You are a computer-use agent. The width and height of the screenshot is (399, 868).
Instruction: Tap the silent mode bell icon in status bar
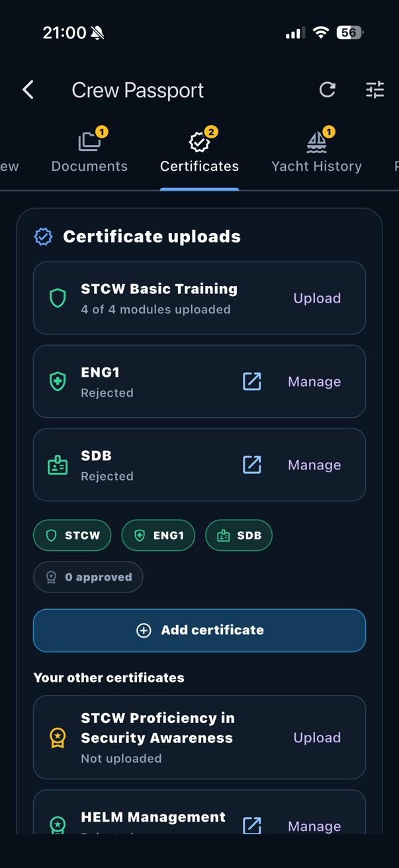(x=98, y=32)
